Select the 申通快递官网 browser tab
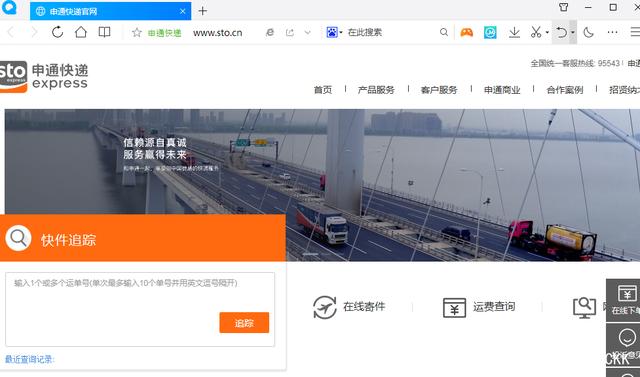 [x=110, y=11]
